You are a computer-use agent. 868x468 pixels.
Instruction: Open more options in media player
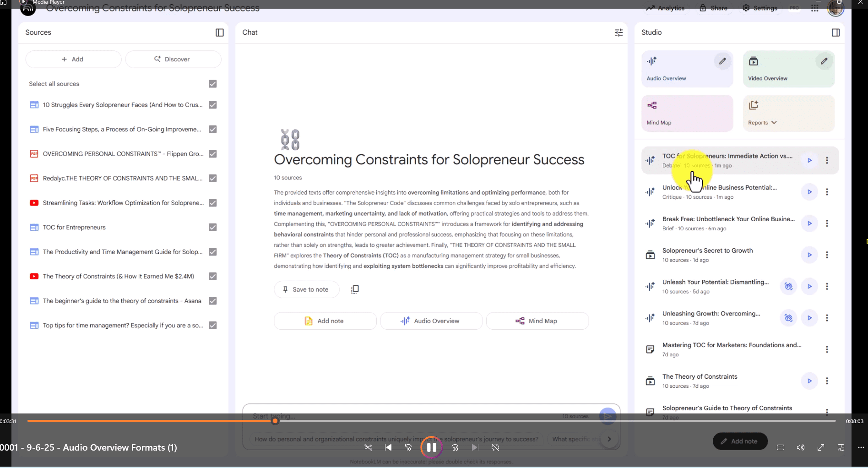[x=861, y=447]
